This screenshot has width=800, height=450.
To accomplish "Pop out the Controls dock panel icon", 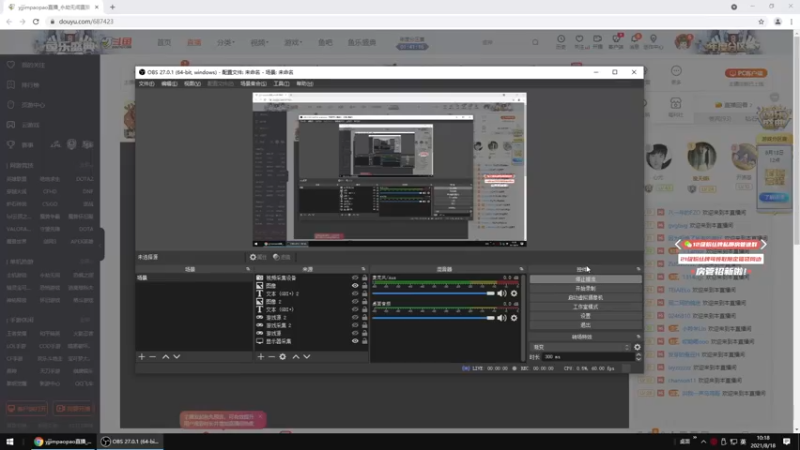I will click(638, 269).
